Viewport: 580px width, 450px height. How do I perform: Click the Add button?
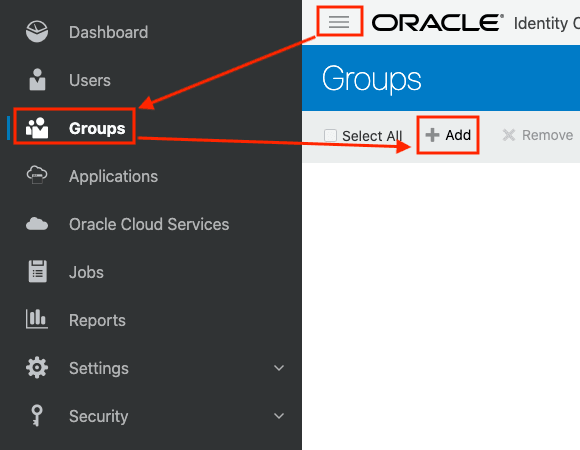(x=448, y=135)
